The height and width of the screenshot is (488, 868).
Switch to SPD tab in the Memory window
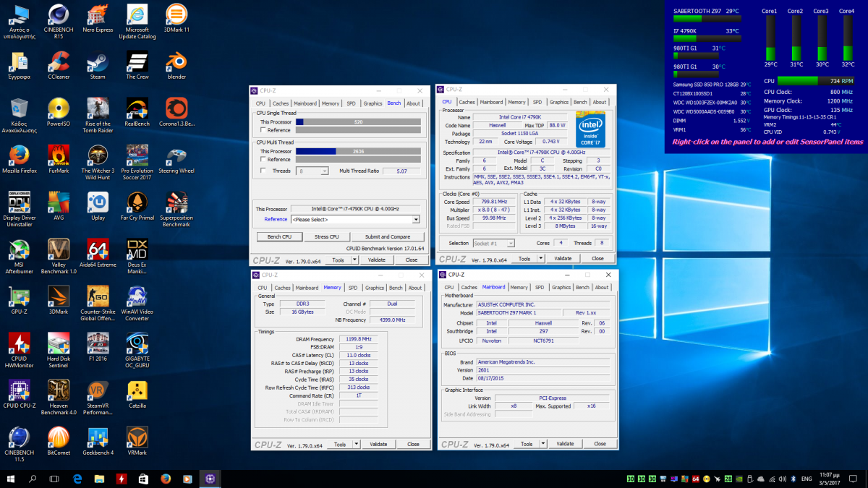[x=353, y=288]
